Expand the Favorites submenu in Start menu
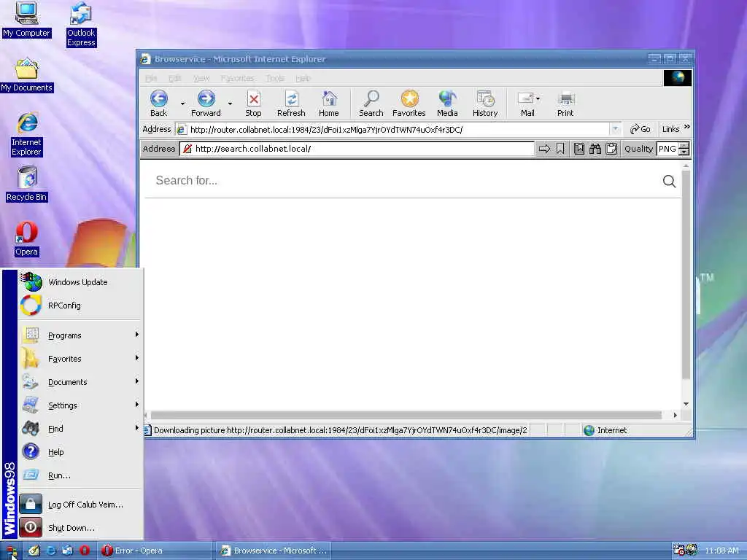The width and height of the screenshot is (747, 560). [x=80, y=359]
